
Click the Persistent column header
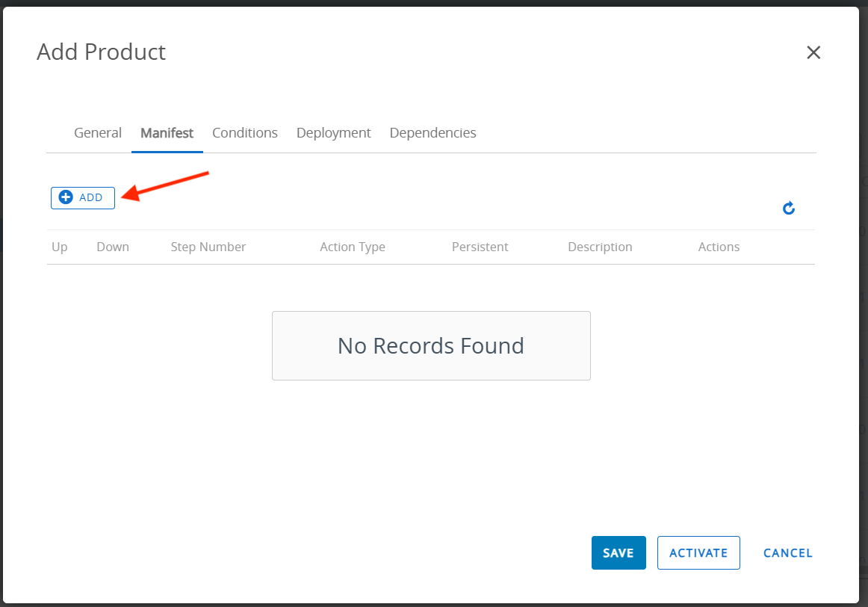(480, 247)
